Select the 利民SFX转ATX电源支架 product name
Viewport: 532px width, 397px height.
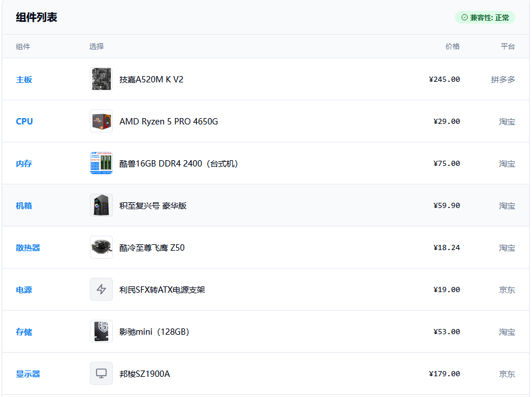pos(162,290)
